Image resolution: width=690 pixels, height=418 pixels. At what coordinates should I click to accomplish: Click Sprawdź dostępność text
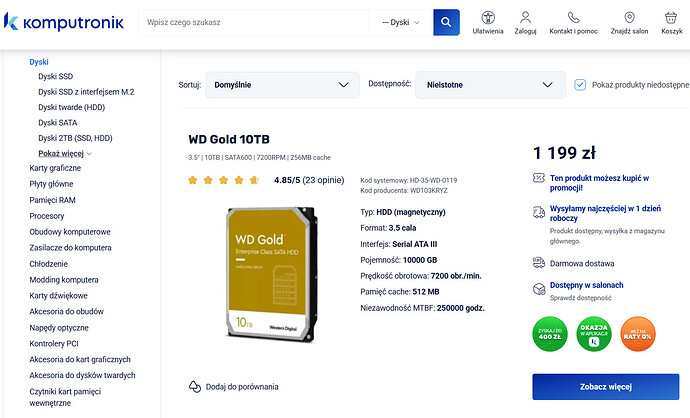coord(580,298)
